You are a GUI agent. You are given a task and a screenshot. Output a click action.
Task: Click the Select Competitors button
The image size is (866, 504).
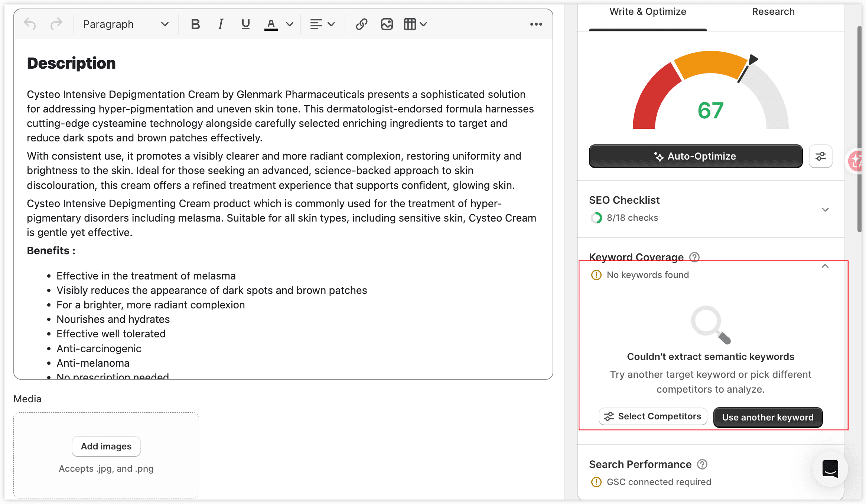tap(653, 416)
